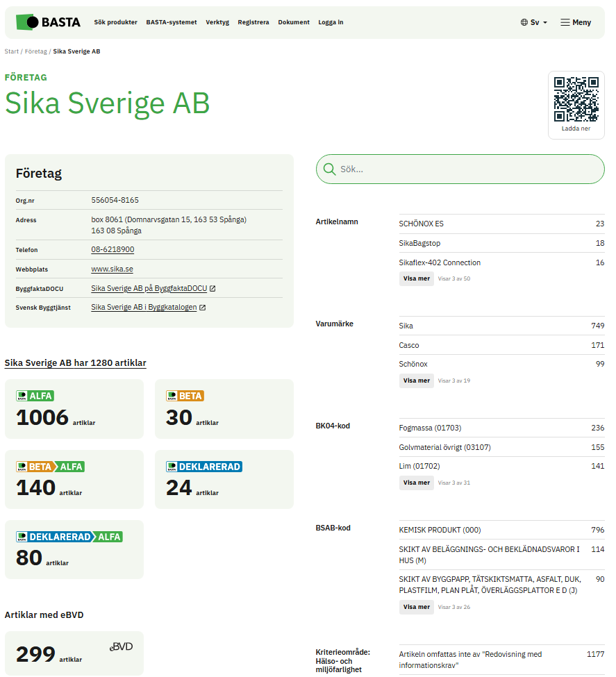Open Sök produkter menu item
This screenshot has height=677, width=616.
(x=116, y=22)
